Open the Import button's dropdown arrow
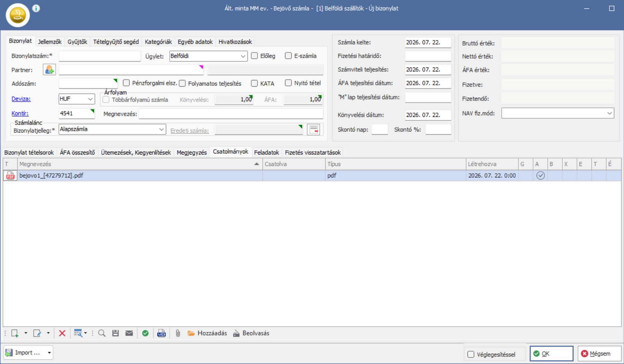Screen dimensions: 624x364 (49, 353)
